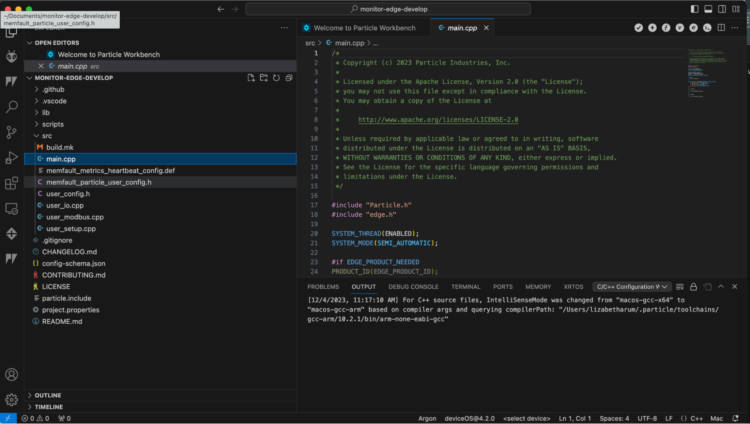
Task: Open the Run and Debug view
Action: pos(11,157)
